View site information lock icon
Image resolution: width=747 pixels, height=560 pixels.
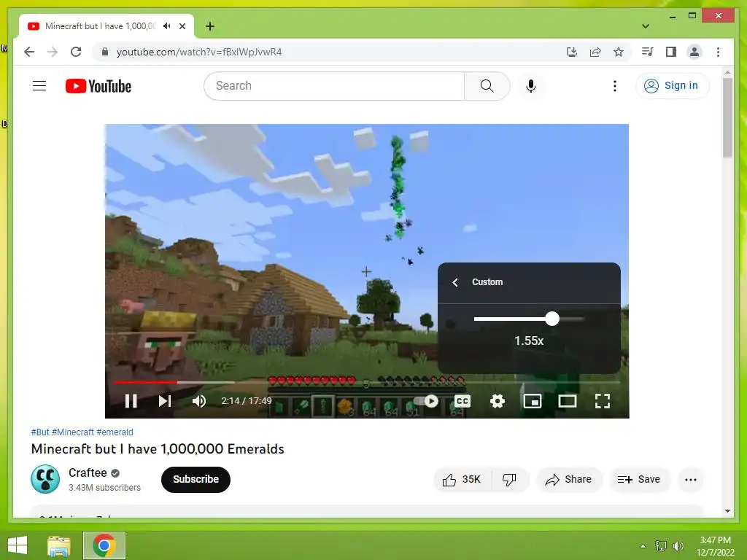click(x=105, y=52)
